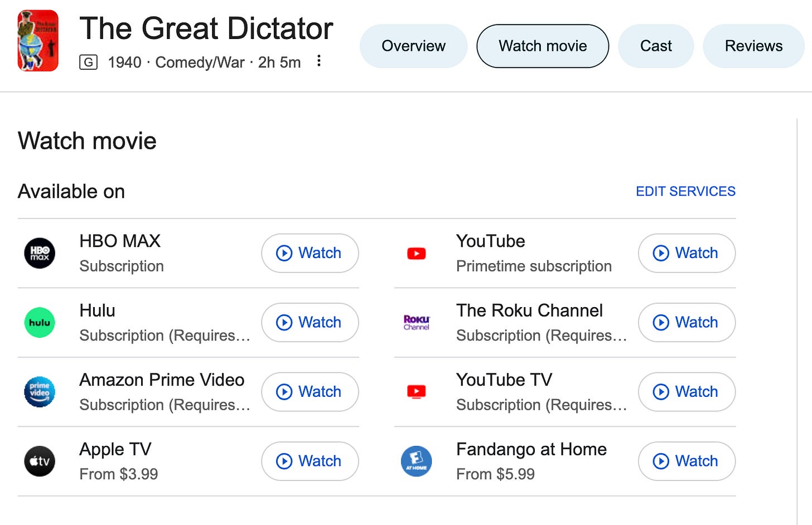Click the Primetime subscription text

(x=534, y=266)
